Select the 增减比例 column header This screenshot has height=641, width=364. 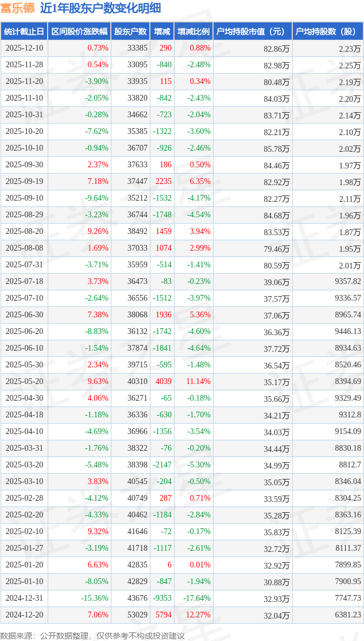pos(193,32)
